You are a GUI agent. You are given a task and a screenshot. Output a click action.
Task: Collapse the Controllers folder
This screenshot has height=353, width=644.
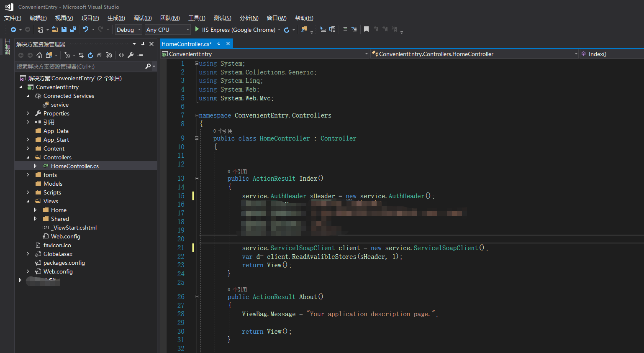pos(28,157)
